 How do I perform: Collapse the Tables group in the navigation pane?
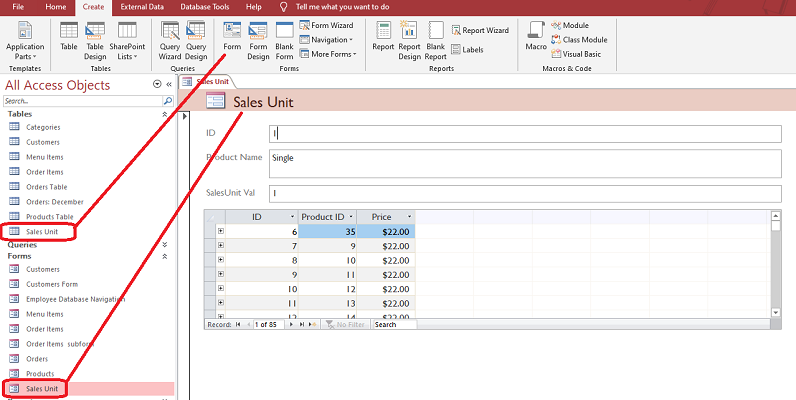(x=165, y=114)
